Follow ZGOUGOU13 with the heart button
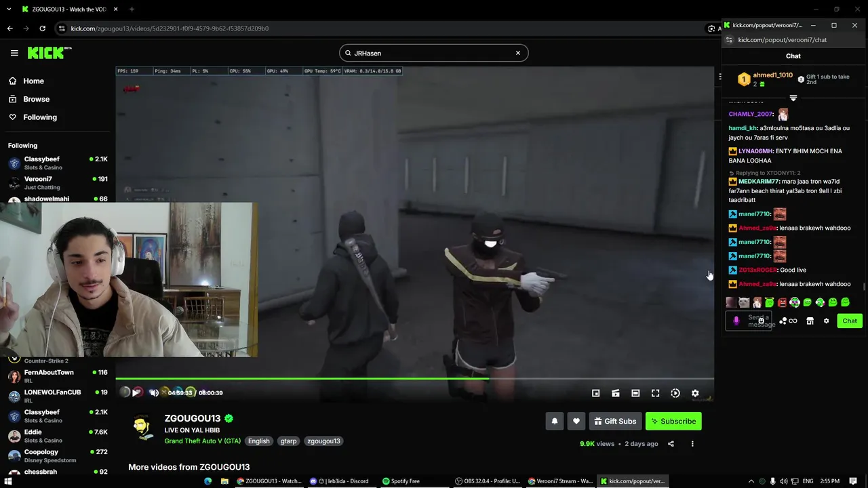Viewport: 868px width, 488px height. (x=576, y=421)
